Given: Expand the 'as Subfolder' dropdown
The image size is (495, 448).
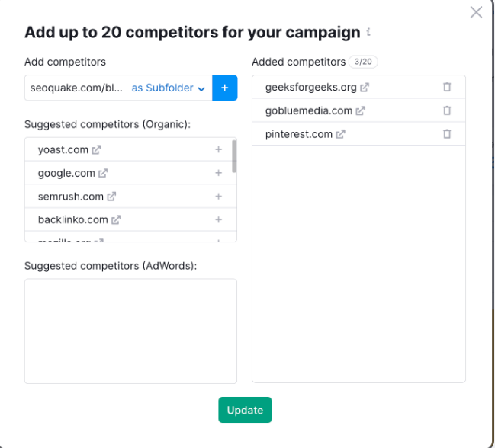Looking at the screenshot, I should 169,88.
